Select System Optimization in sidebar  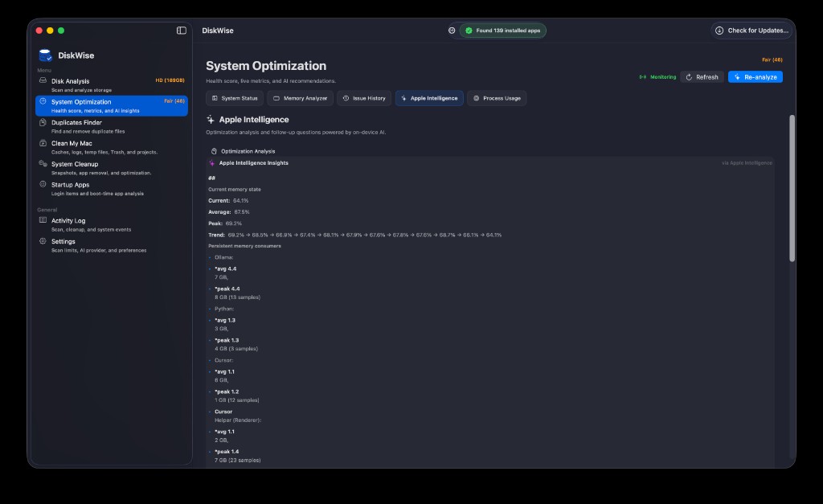(111, 105)
